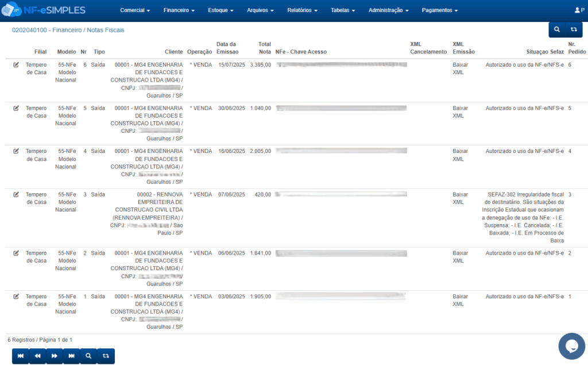Click the RENNOVA EMPREITEIRA client cell
588x365 pixels.
[x=146, y=214]
